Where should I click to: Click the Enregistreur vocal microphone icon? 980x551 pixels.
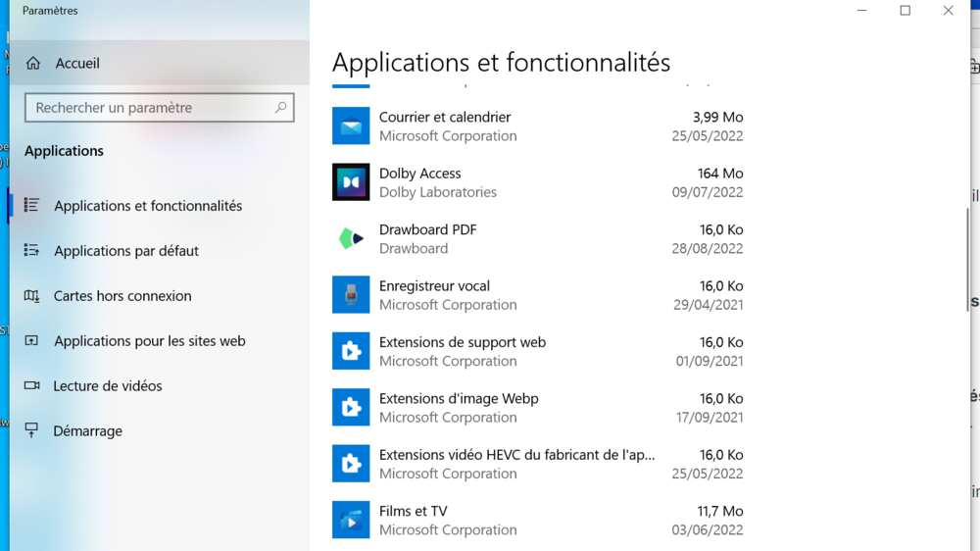[x=351, y=295]
